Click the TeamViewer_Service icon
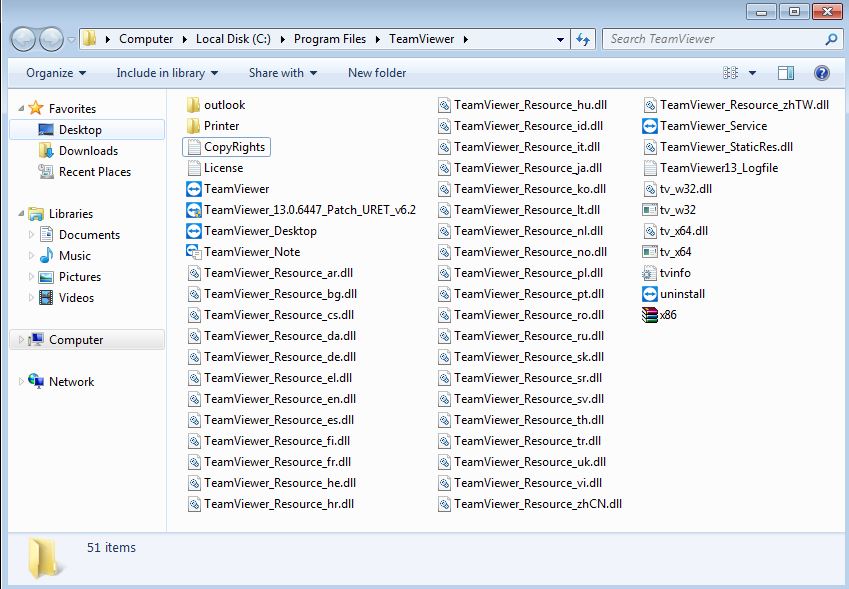Screen dimensions: 849x589 (x=650, y=126)
